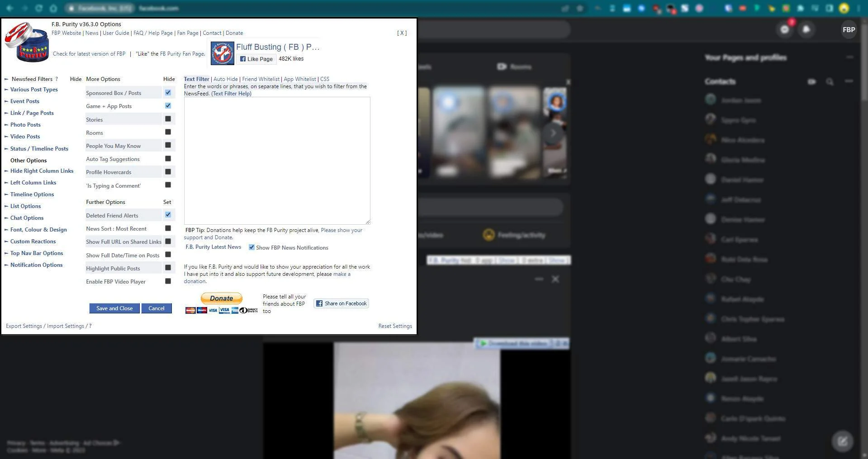Click Check for latest version of FBP
868x459 pixels.
89,54
